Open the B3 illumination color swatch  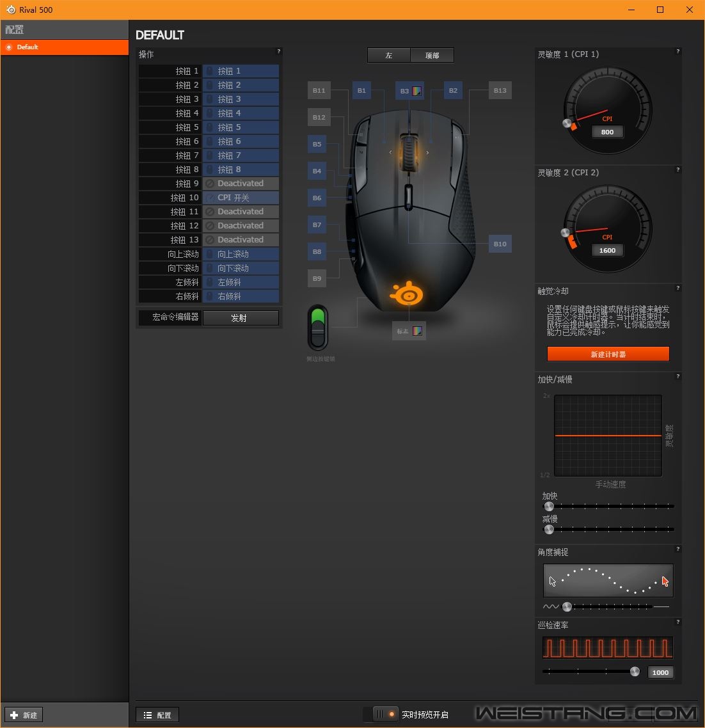[417, 91]
